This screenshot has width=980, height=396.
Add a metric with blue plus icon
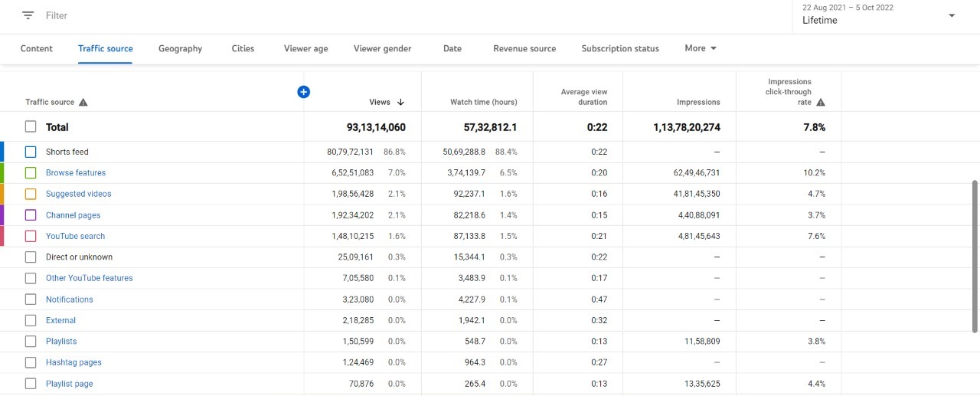point(303,92)
